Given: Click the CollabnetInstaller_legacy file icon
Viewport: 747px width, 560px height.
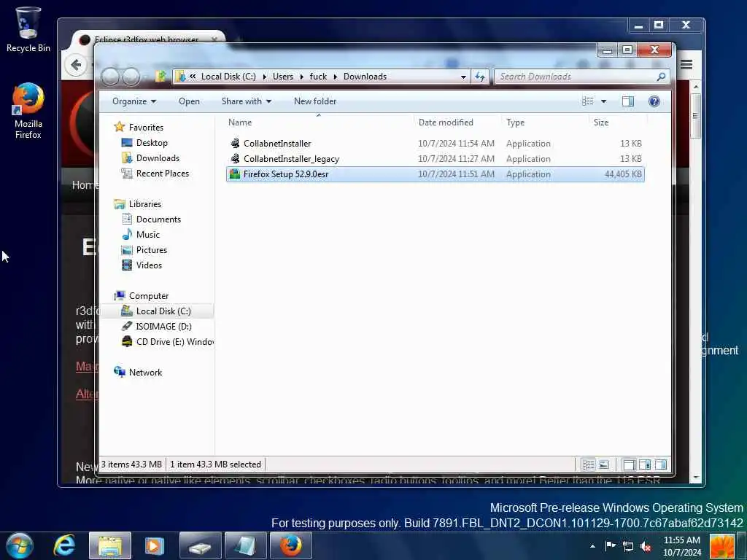Looking at the screenshot, I should click(x=235, y=158).
